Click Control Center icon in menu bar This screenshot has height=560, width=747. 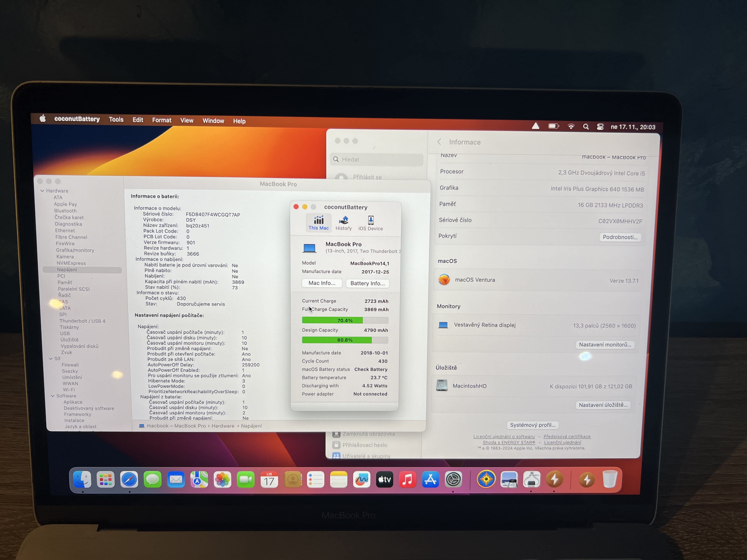click(x=600, y=127)
